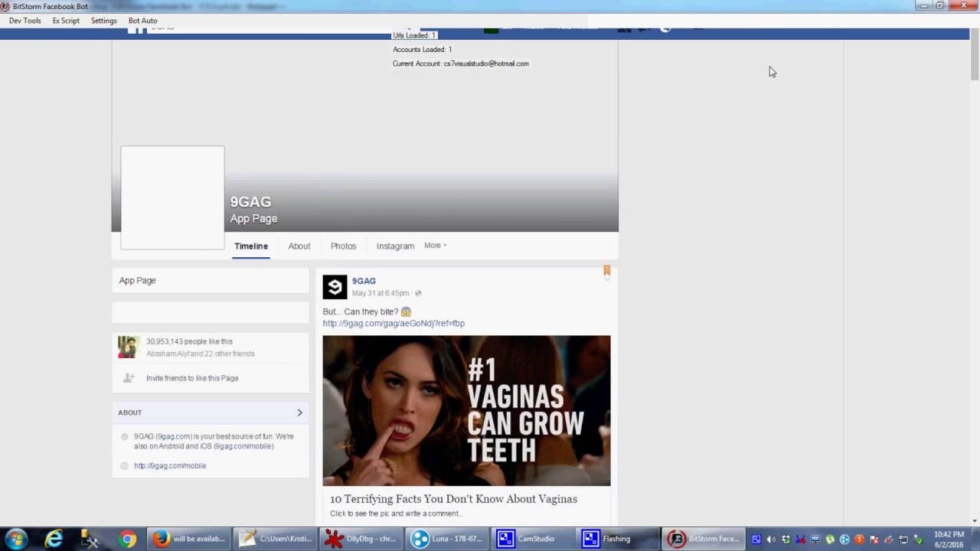Click the globe privacy icon beside timestamp
Screen dimensions: 980x551
(418, 293)
